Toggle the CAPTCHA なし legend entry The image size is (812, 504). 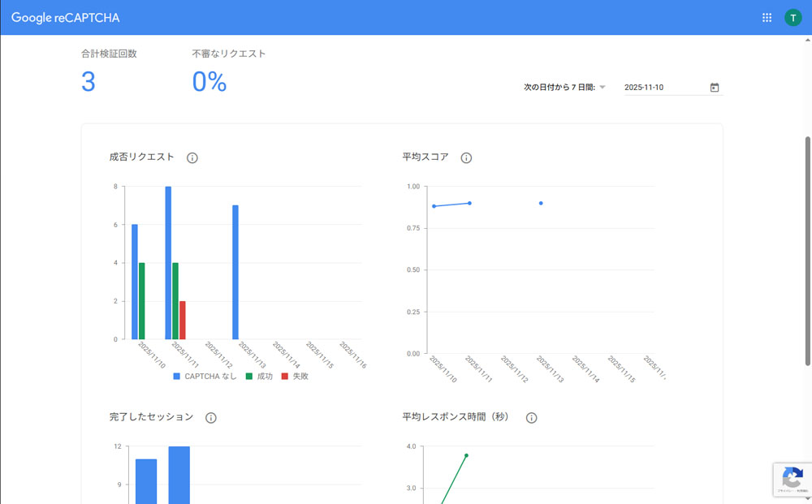coord(205,377)
